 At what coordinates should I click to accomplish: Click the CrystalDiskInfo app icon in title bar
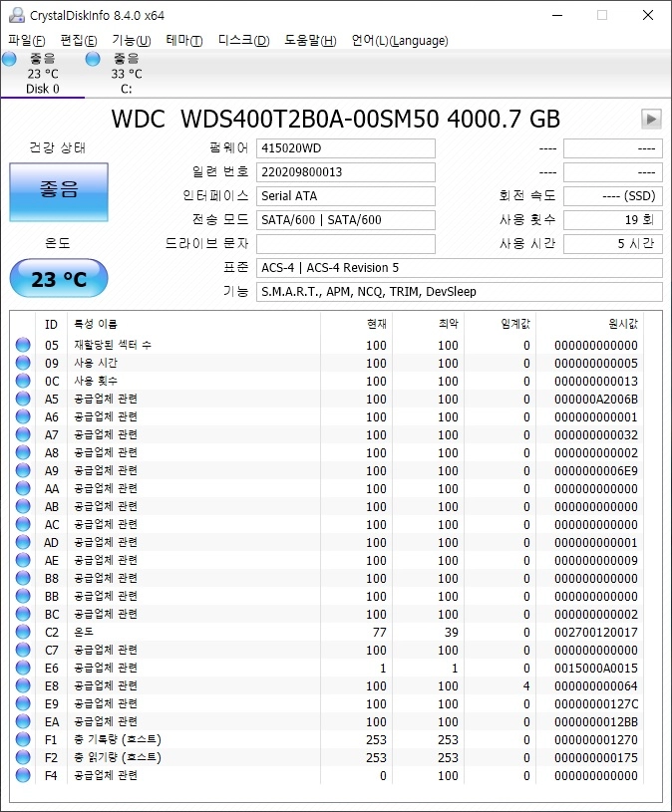pyautogui.click(x=17, y=15)
